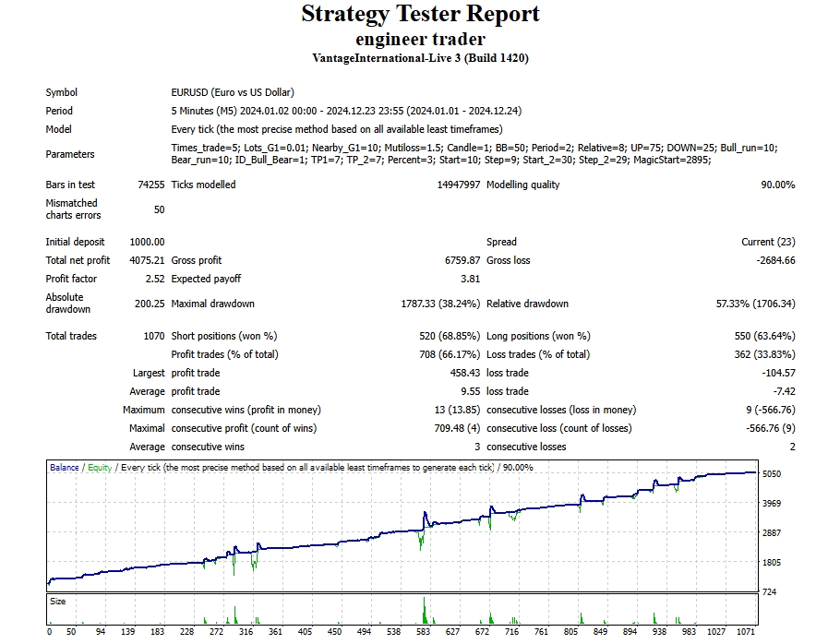Click Profit trades value "708 (66.17%)"
This screenshot has width=828, height=644.
pyautogui.click(x=450, y=354)
